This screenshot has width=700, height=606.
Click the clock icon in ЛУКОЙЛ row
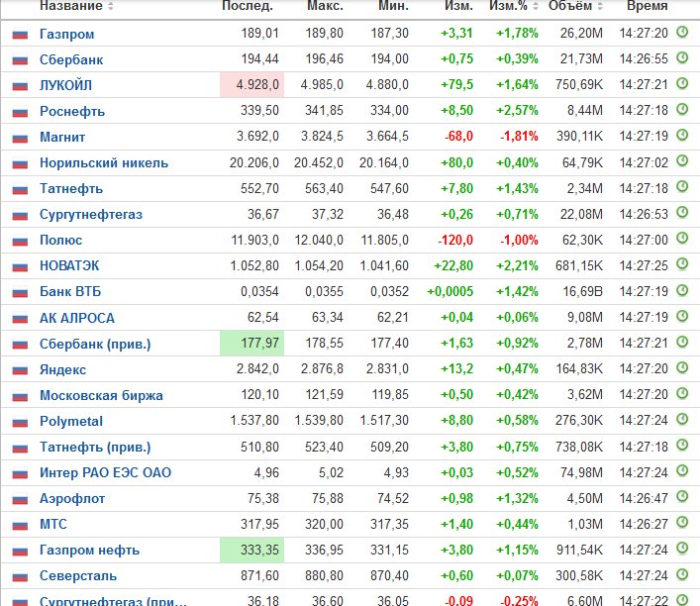click(682, 83)
